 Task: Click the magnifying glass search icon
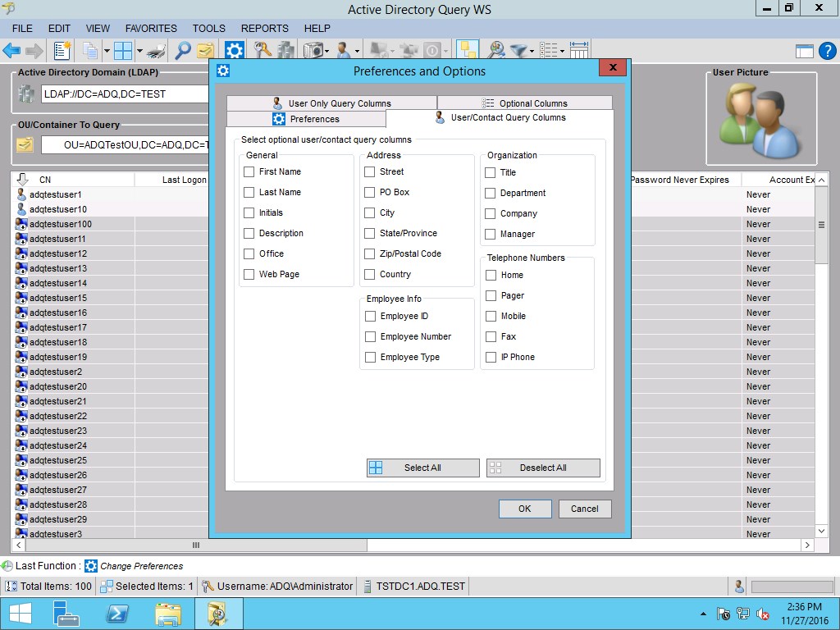pos(183,51)
